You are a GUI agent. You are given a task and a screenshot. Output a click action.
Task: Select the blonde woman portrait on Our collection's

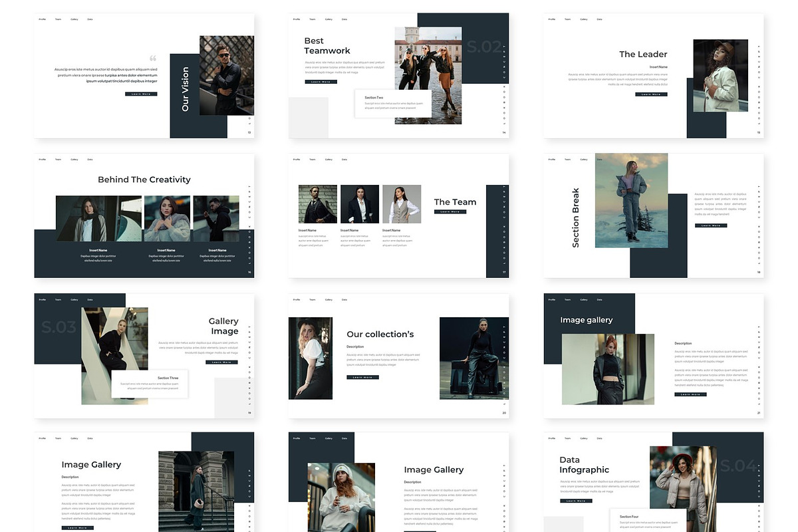(x=311, y=358)
